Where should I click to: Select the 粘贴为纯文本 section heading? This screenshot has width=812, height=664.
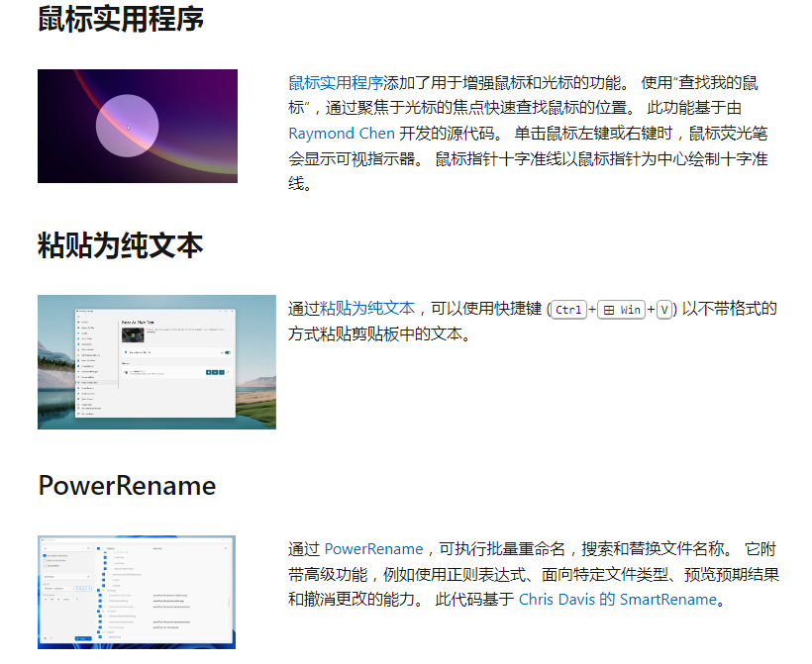click(x=120, y=245)
